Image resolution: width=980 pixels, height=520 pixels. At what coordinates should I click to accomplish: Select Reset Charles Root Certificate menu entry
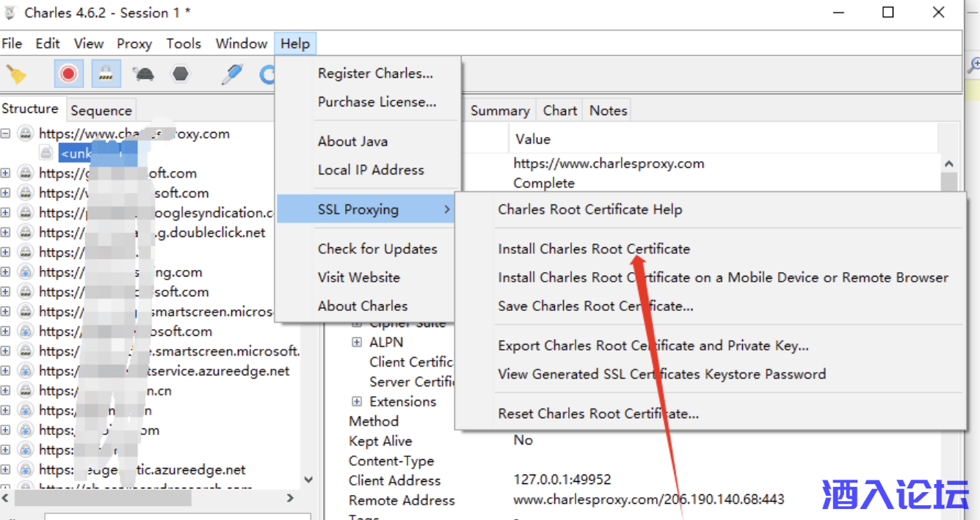pyautogui.click(x=598, y=414)
